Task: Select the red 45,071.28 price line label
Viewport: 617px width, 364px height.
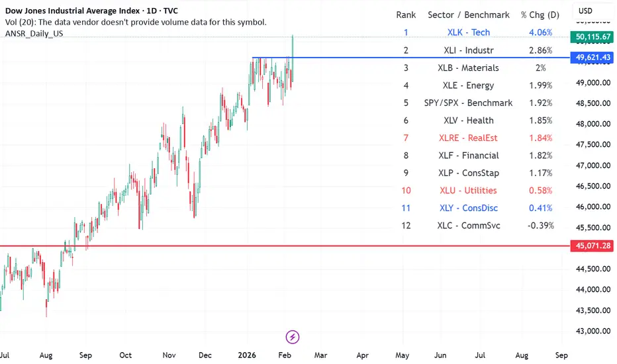Action: tap(592, 246)
